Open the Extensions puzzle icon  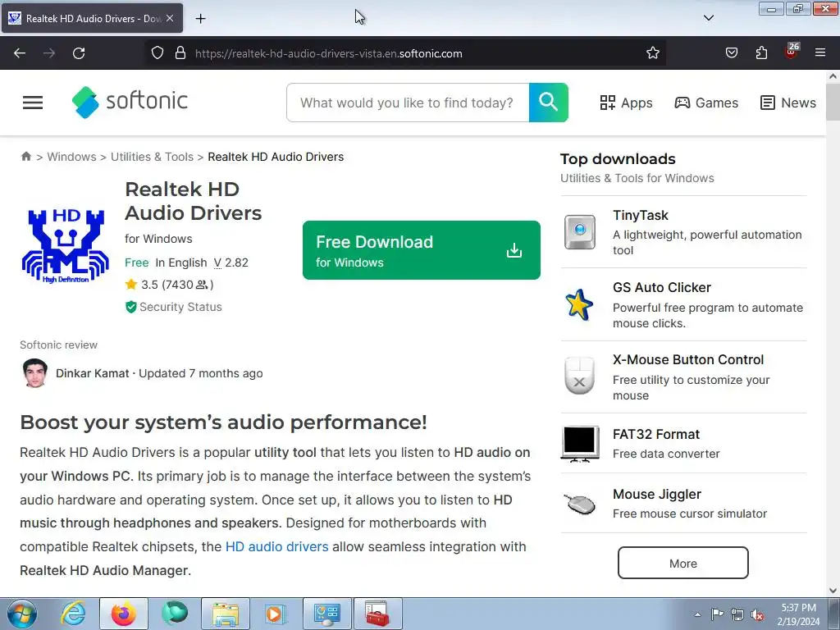point(761,53)
